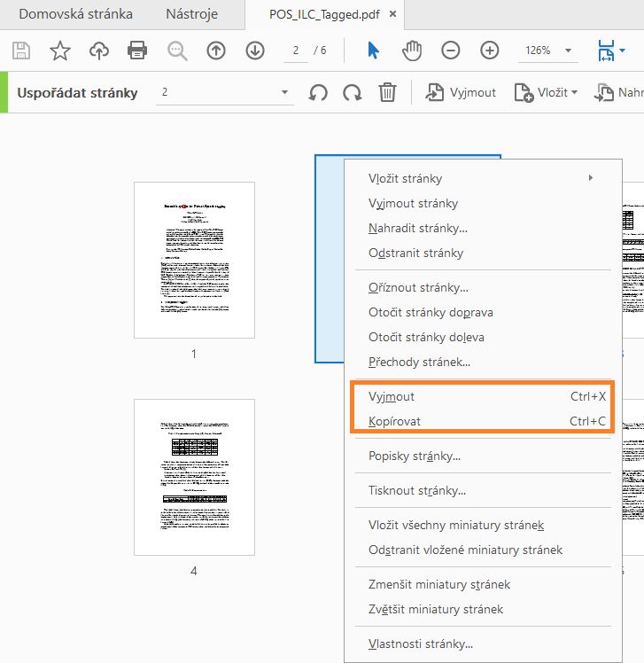Activate the selection arrow tool

373,51
